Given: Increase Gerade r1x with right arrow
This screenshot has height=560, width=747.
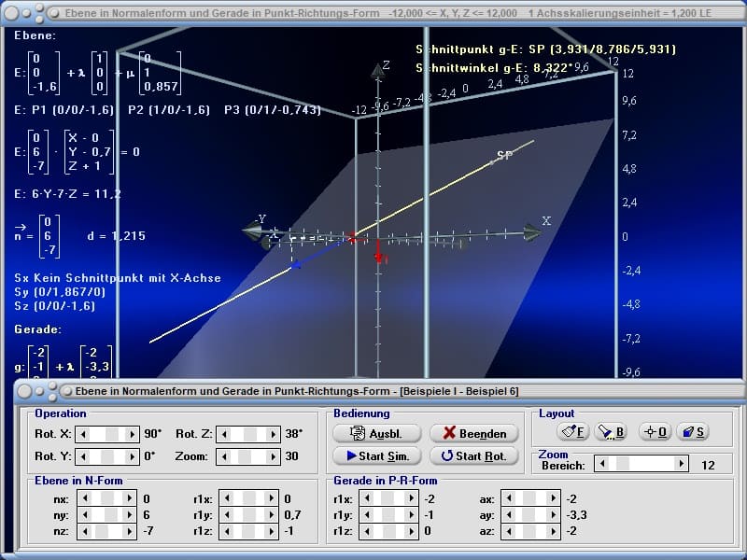Looking at the screenshot, I should pyautogui.click(x=411, y=498).
